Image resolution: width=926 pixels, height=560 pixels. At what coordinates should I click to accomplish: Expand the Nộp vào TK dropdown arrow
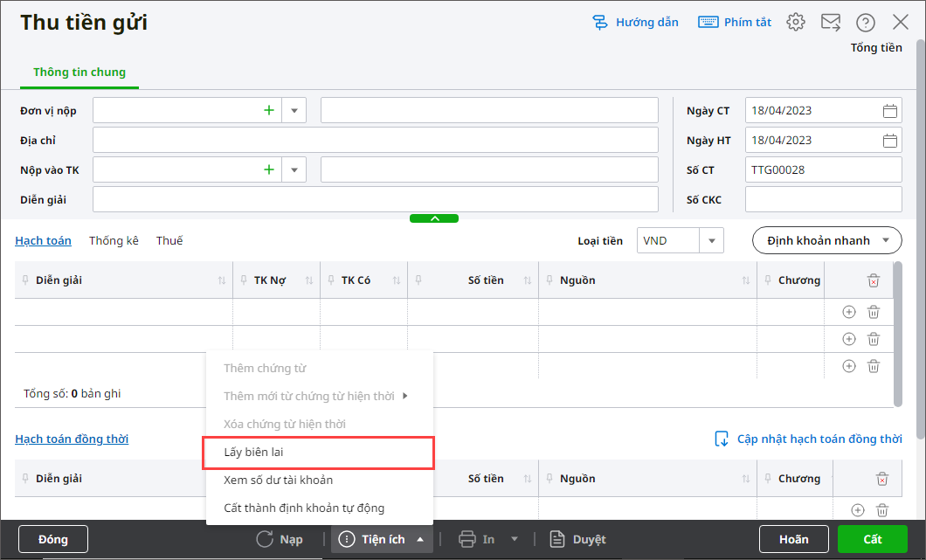[294, 170]
